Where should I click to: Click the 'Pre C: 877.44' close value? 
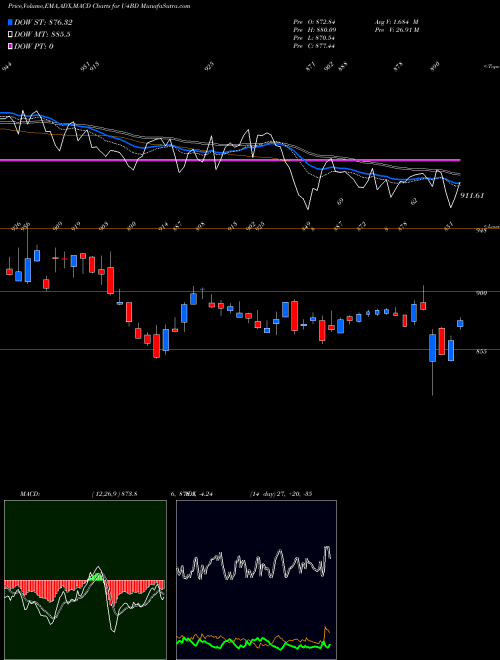tap(314, 45)
